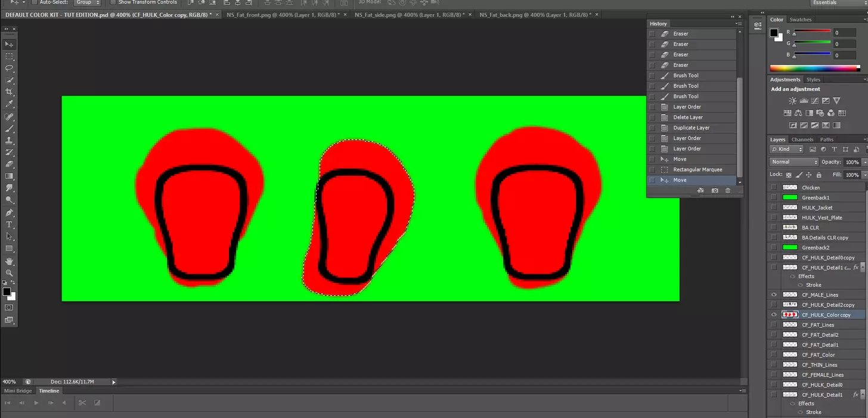Select the Crop tool

9,92
